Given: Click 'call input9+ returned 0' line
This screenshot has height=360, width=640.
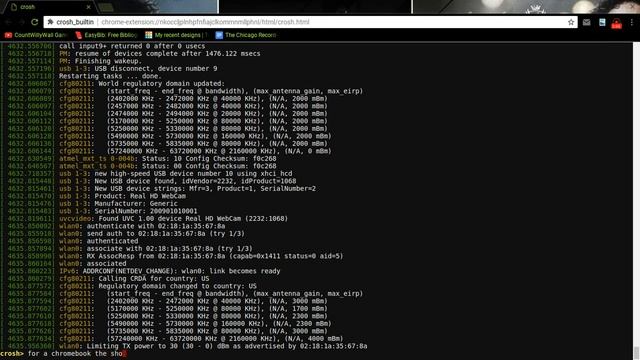Looking at the screenshot, I should tap(132, 46).
